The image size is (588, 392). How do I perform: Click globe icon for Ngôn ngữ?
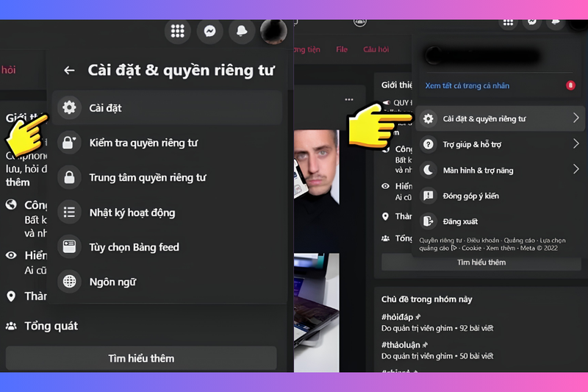[69, 282]
